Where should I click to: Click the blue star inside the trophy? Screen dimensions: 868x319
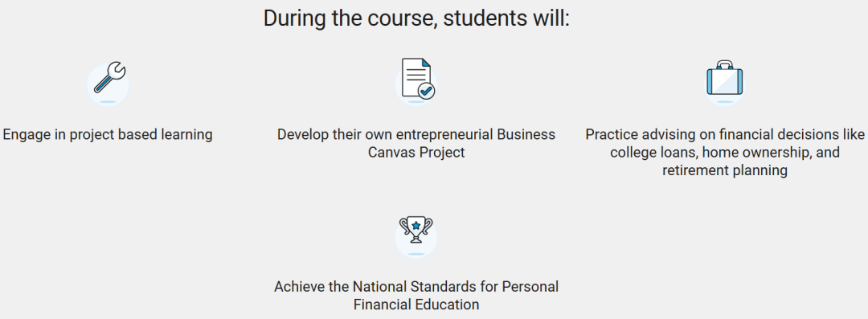tap(416, 226)
